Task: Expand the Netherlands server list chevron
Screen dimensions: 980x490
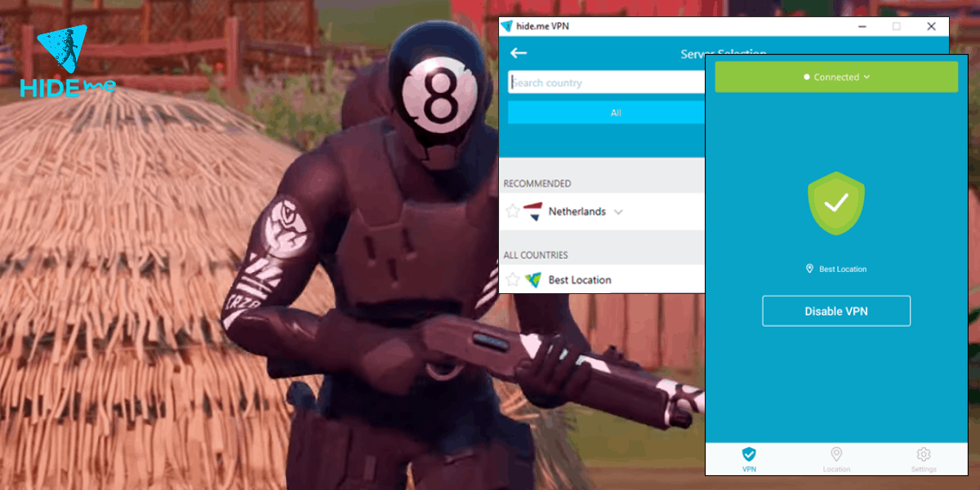Action: pos(618,212)
